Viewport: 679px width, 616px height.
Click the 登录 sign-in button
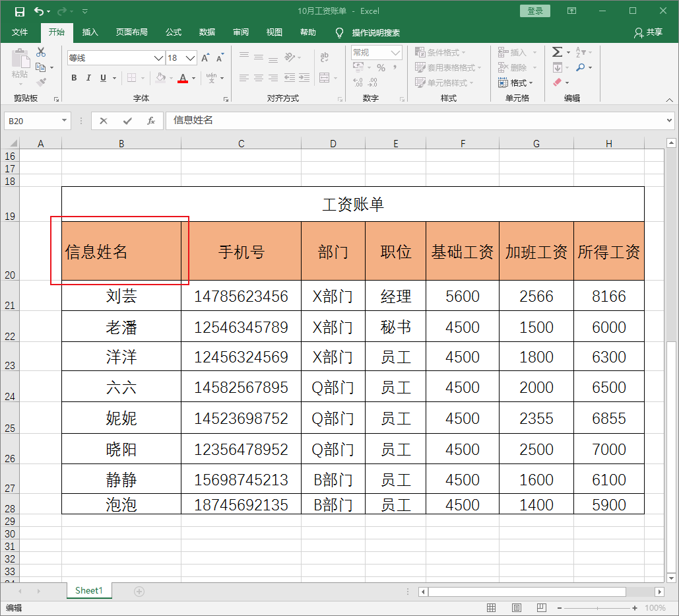534,11
